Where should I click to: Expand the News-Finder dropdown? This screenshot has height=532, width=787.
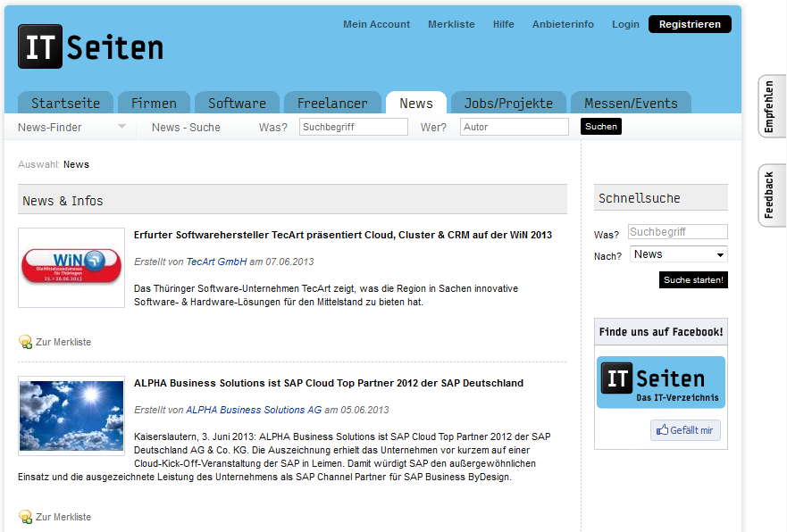click(71, 127)
